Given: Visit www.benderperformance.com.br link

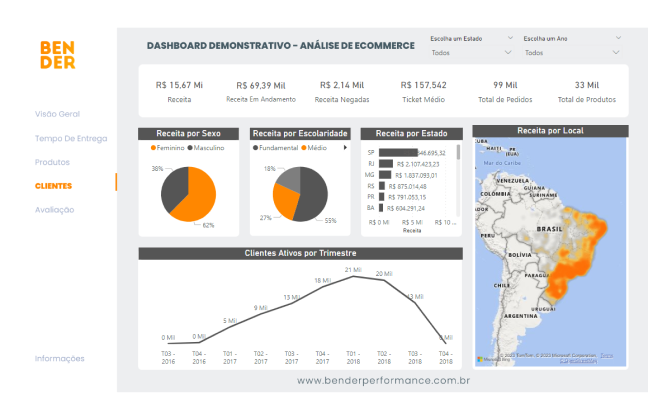Looking at the screenshot, I should pos(383,381).
